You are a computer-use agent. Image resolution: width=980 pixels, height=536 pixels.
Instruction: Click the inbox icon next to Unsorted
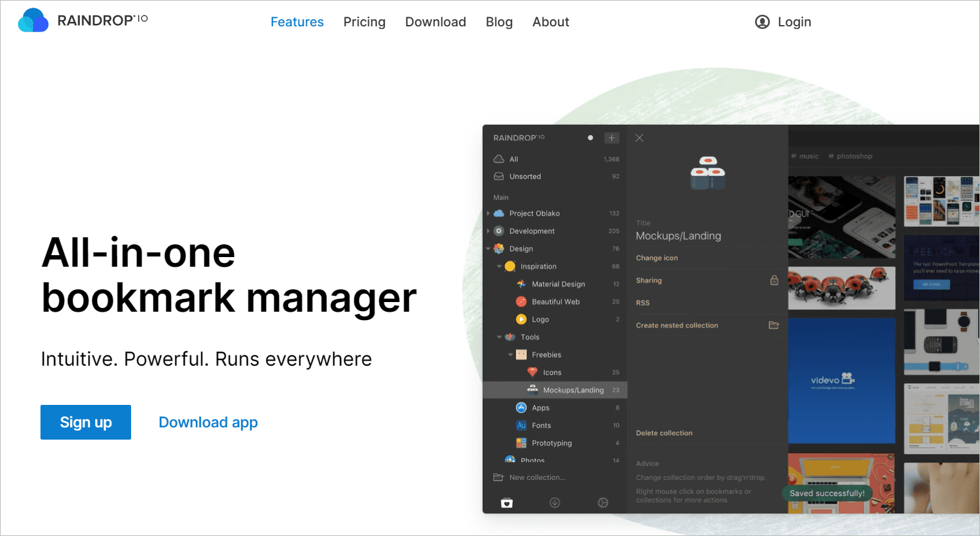[499, 176]
